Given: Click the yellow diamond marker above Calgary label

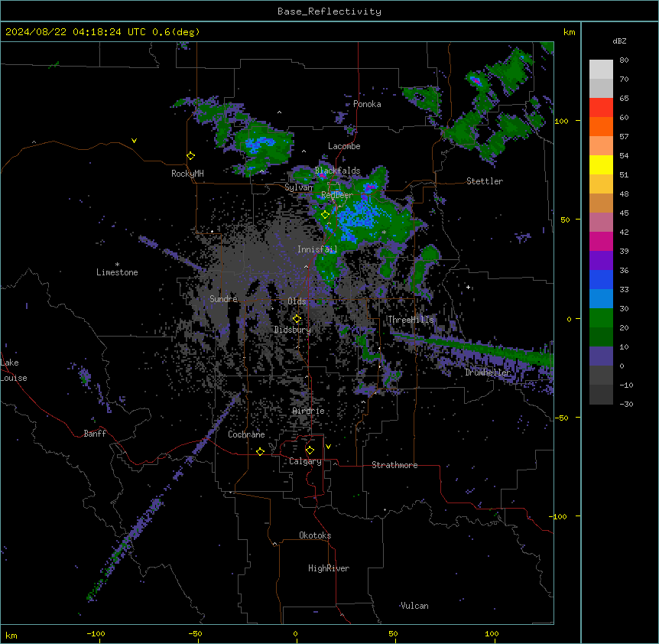Looking at the screenshot, I should coord(310,450).
